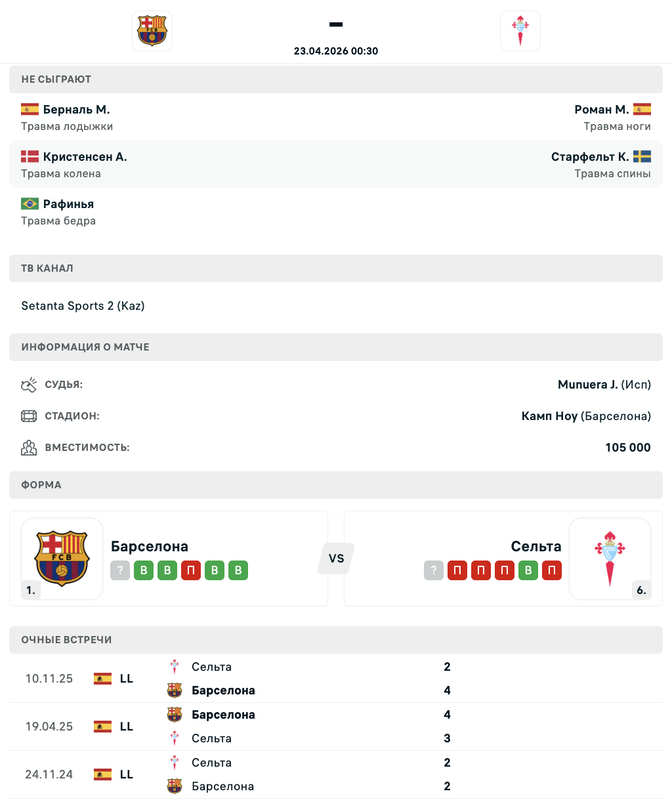The image size is (672, 806).
Task: Click the Barcelona crest in the match header
Action: (152, 31)
